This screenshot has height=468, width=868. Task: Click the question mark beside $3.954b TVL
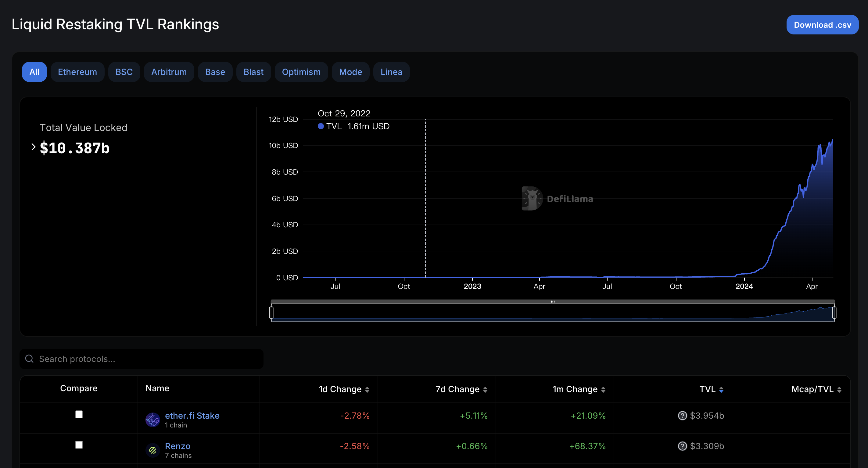pyautogui.click(x=682, y=416)
